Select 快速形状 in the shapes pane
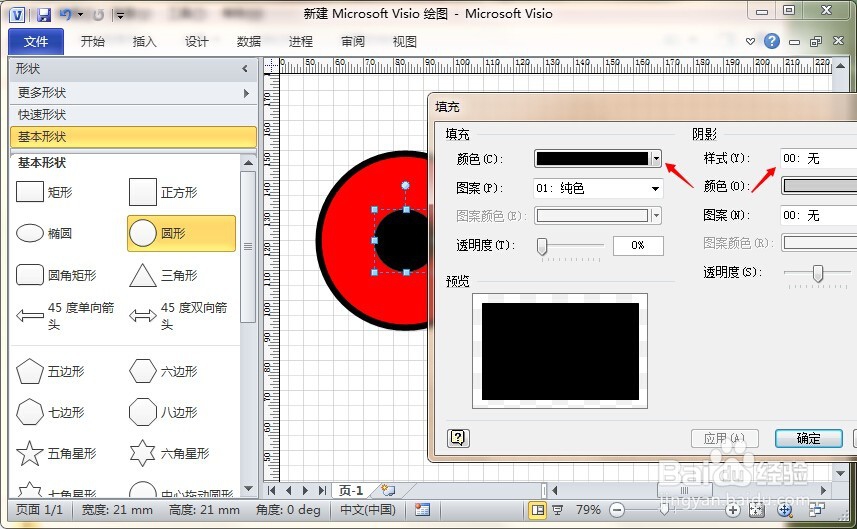This screenshot has height=529, width=857. [133, 115]
